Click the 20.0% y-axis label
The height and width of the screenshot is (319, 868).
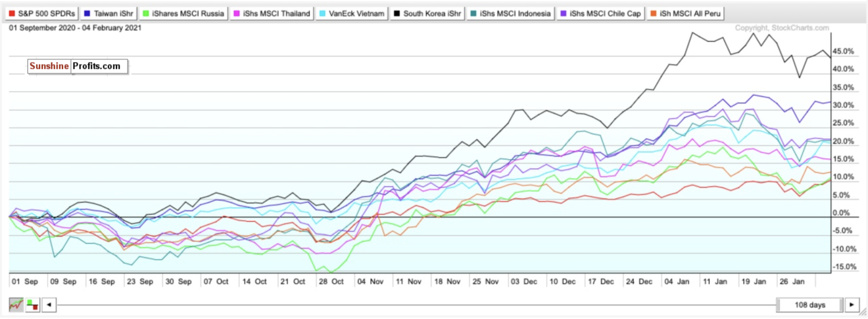(843, 141)
